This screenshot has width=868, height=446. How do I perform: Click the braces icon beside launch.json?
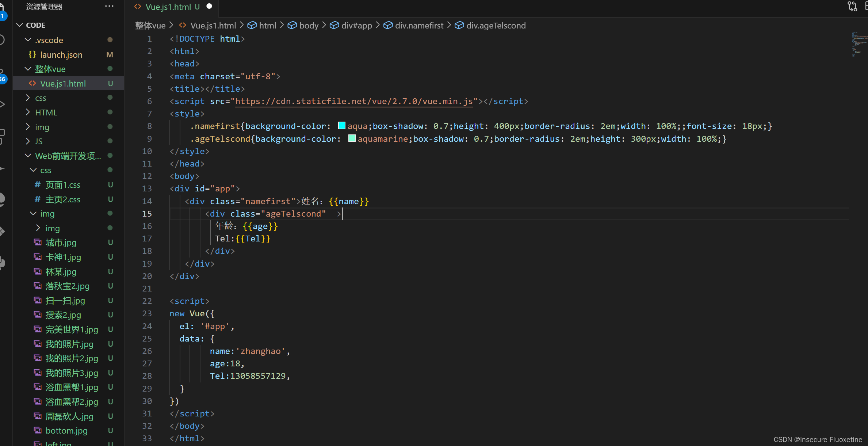32,54
